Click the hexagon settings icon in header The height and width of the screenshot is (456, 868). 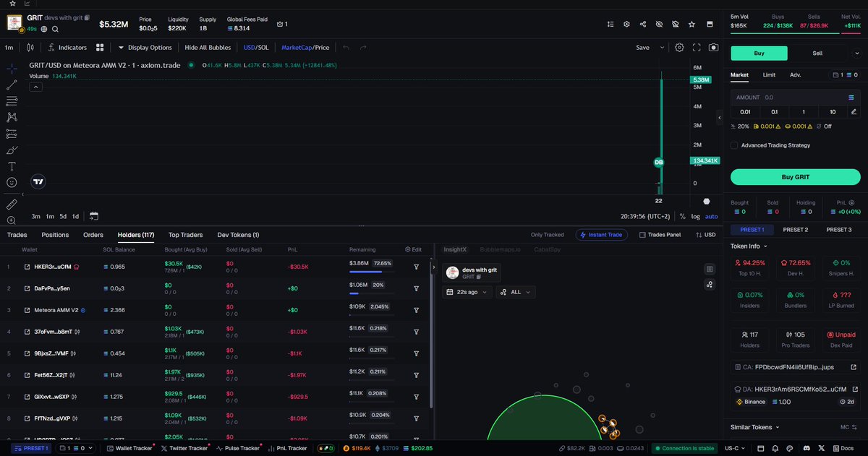click(x=626, y=24)
